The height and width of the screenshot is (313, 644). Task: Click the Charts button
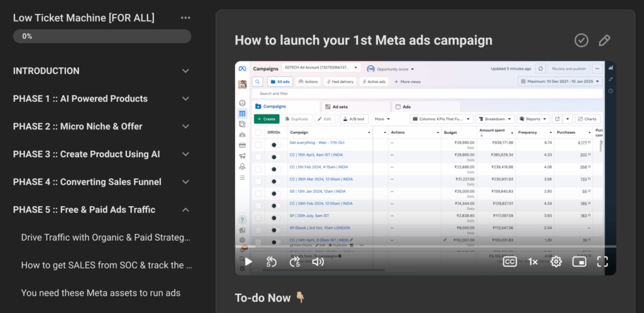click(x=587, y=119)
